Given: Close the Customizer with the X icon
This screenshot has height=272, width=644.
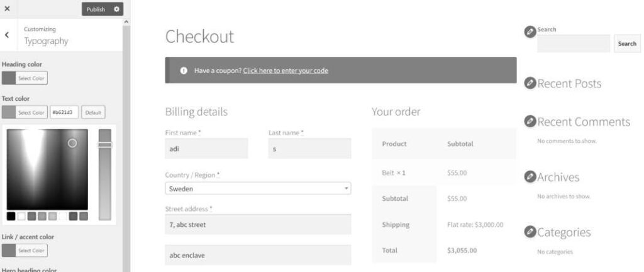Looking at the screenshot, I should pyautogui.click(x=7, y=9).
